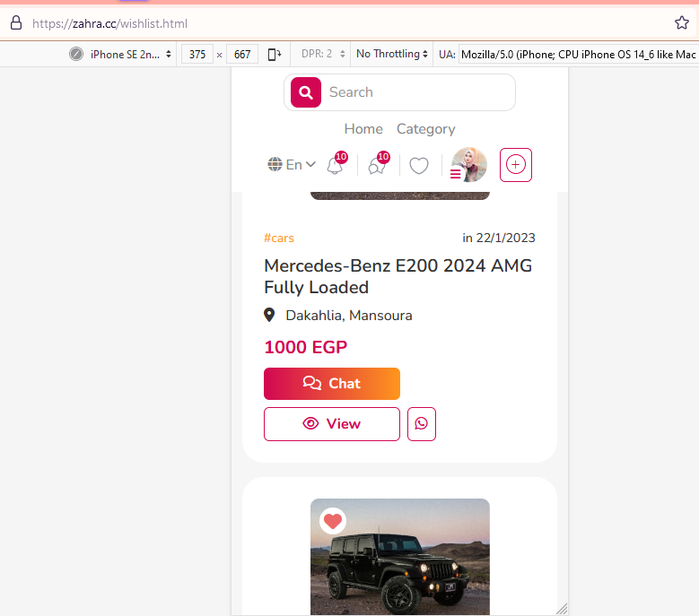
Task: Open the black Jeep listing photo
Action: [x=400, y=557]
